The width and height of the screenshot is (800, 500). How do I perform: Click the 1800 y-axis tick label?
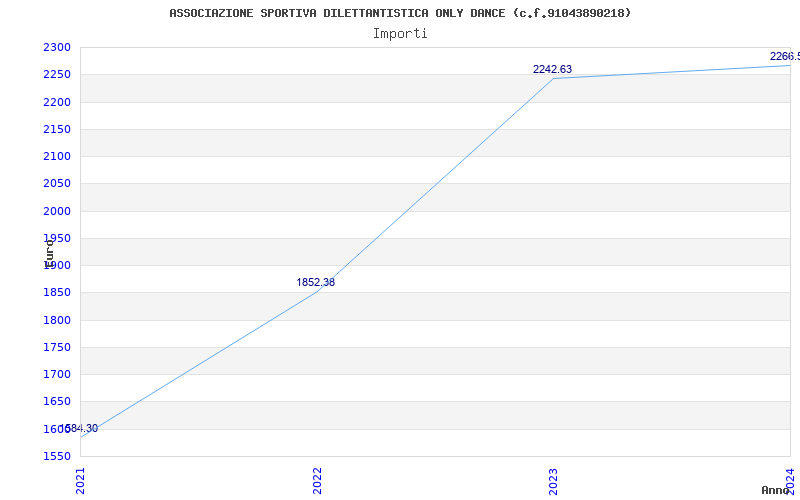[57, 320]
